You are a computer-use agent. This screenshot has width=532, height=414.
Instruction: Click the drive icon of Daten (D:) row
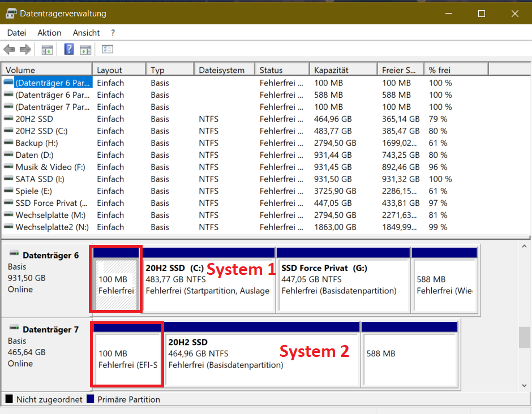tap(8, 154)
